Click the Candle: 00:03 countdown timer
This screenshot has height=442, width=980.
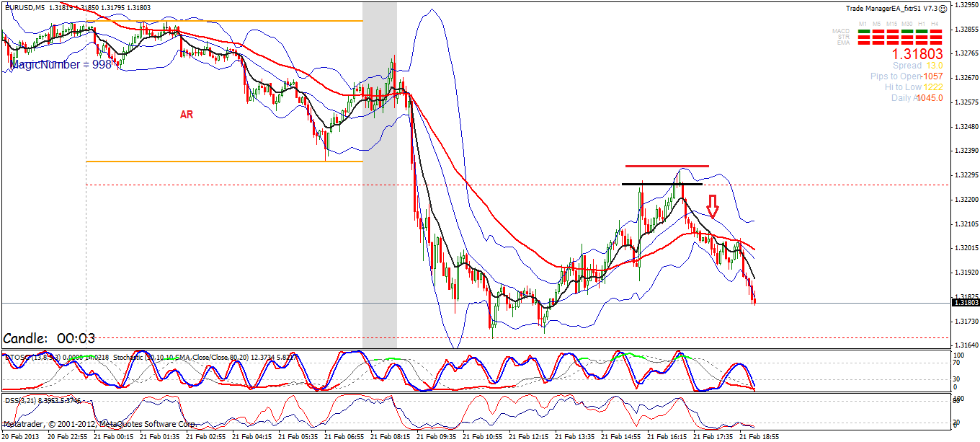point(49,338)
